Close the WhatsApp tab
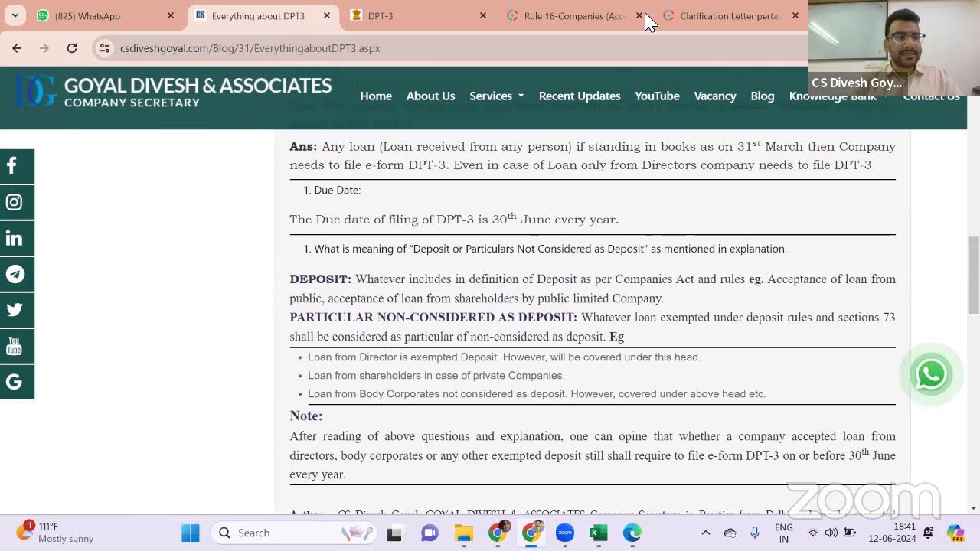The image size is (980, 551). (x=171, y=15)
